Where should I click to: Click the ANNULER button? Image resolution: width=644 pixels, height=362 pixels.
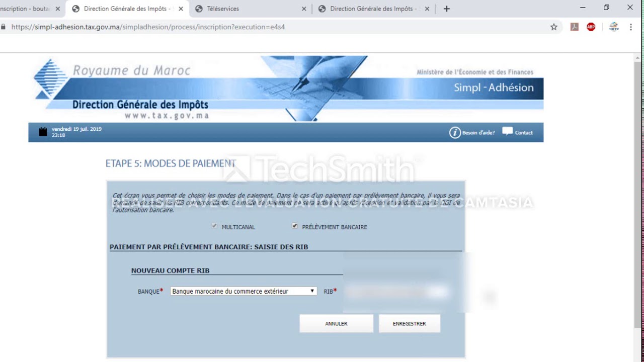336,324
